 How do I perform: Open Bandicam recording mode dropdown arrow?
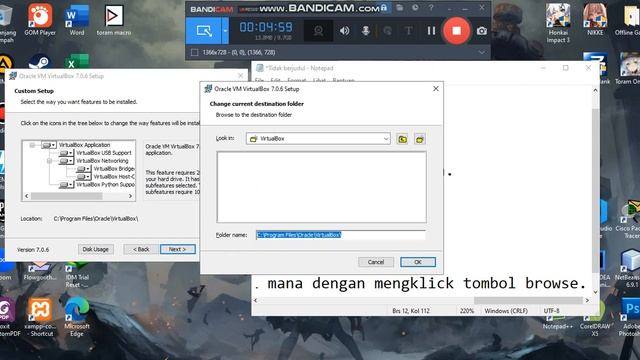225,31
